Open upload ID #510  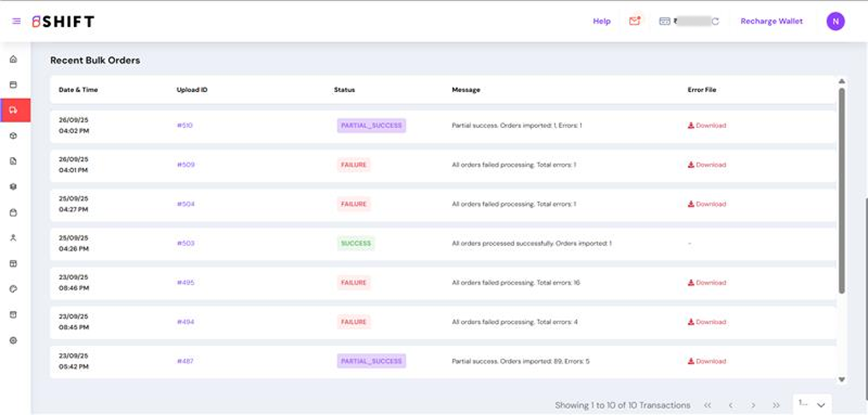coord(184,125)
